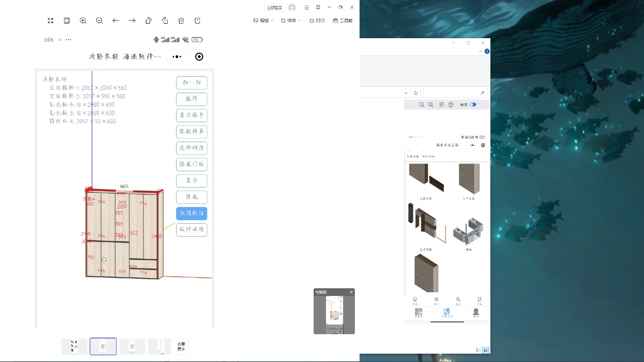
Task: Click the kitchen cabinet thumbnail in preview
Action: pos(469,231)
